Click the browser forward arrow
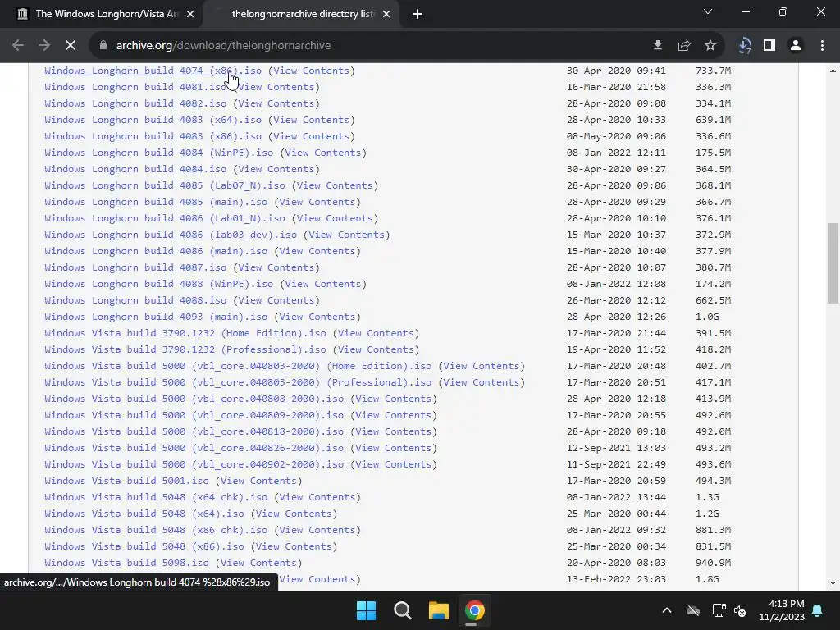The width and height of the screenshot is (840, 630). (x=44, y=46)
